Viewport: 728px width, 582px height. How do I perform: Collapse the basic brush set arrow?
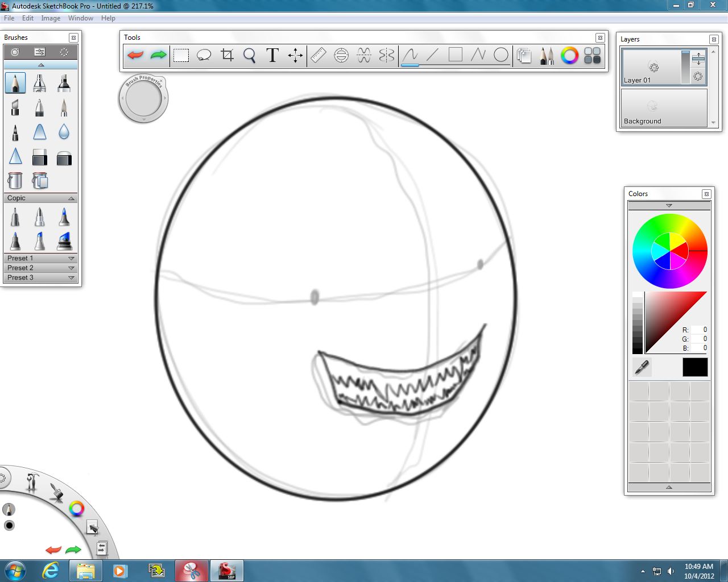[x=41, y=65]
